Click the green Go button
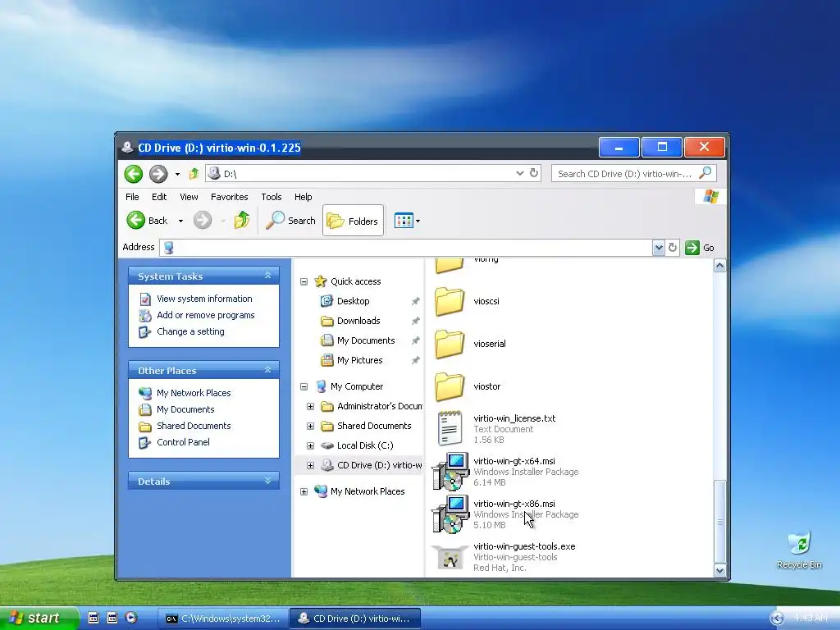840x630 pixels. pos(700,248)
